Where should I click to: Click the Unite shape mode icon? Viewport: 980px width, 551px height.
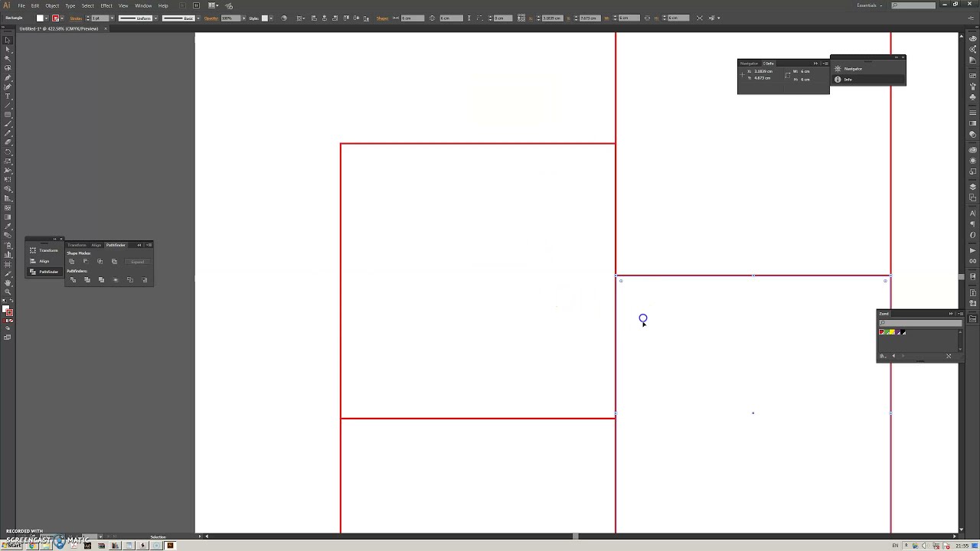pyautogui.click(x=71, y=262)
